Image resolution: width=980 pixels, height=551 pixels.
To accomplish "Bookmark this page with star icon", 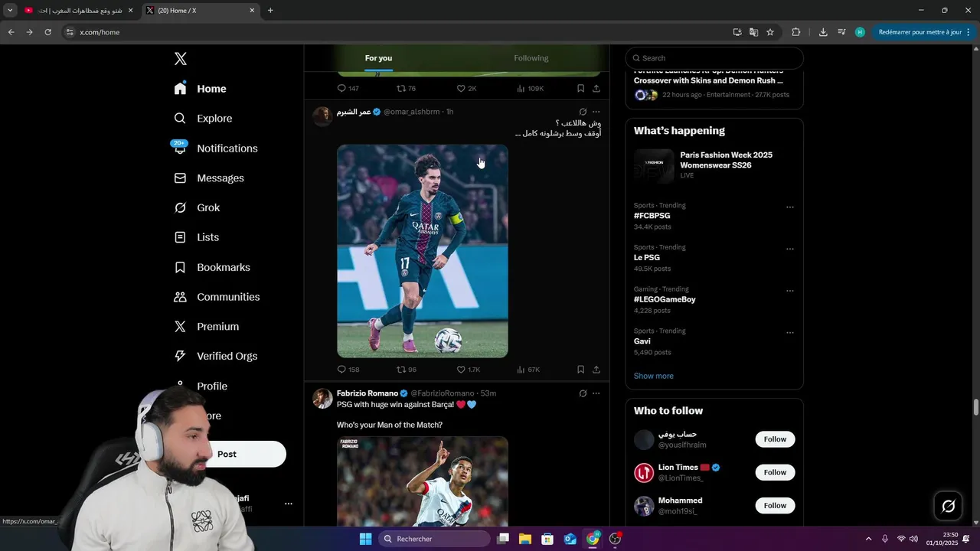I will (x=770, y=32).
